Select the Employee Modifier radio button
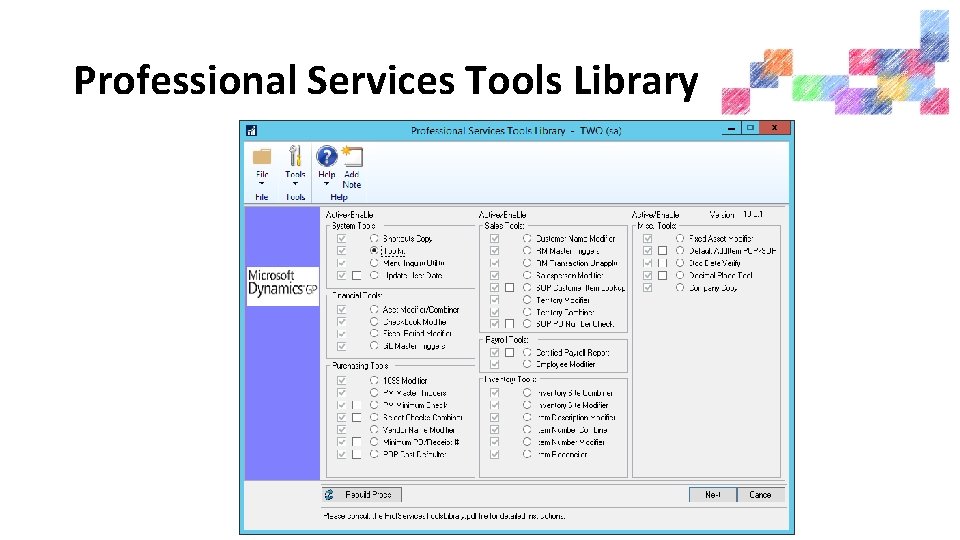Screen dimensions: 960x540 pyautogui.click(x=527, y=364)
